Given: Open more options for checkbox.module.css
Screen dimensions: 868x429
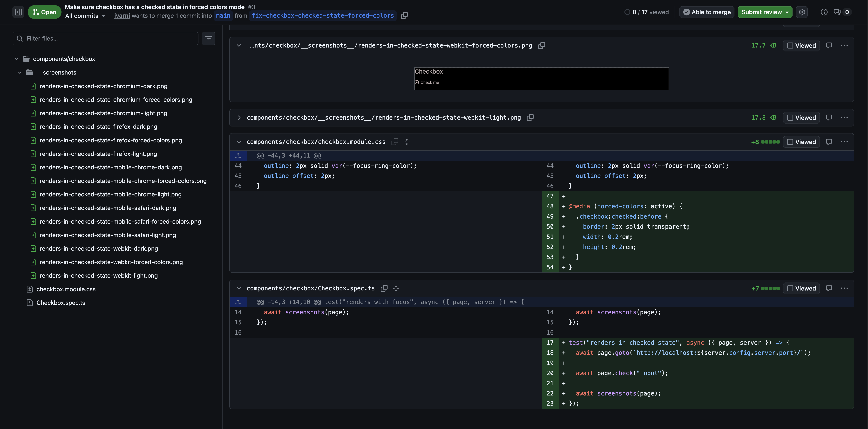Looking at the screenshot, I should [x=844, y=142].
